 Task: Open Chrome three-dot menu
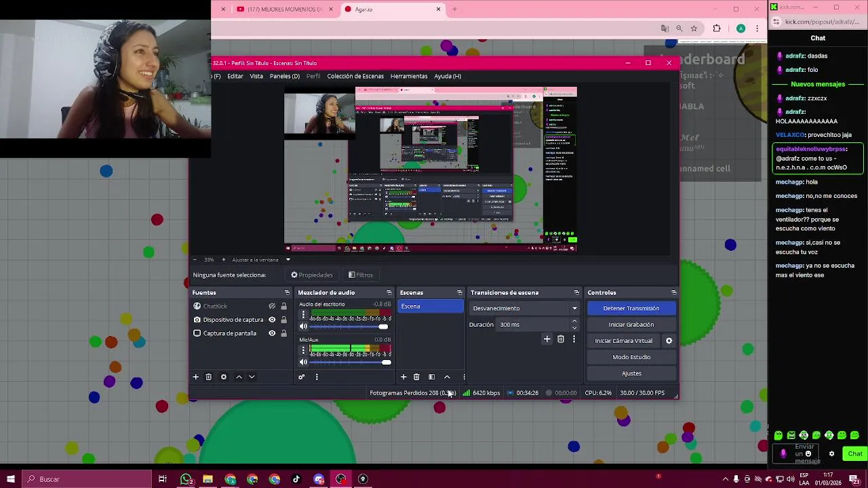pos(757,28)
